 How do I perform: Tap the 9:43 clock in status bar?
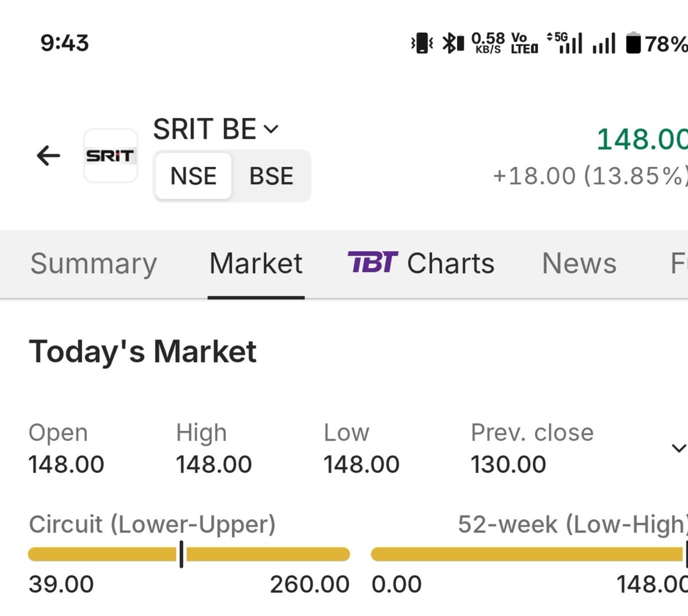pos(65,43)
